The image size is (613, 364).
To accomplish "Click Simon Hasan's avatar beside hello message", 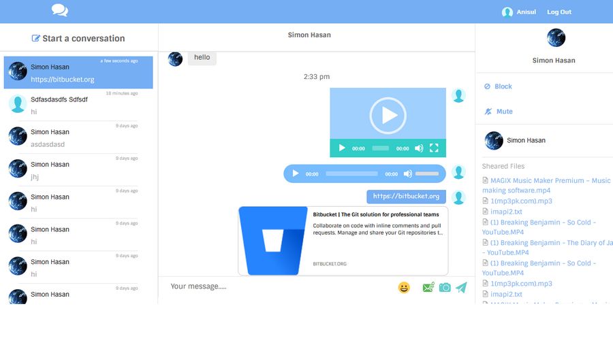I will 175,59.
